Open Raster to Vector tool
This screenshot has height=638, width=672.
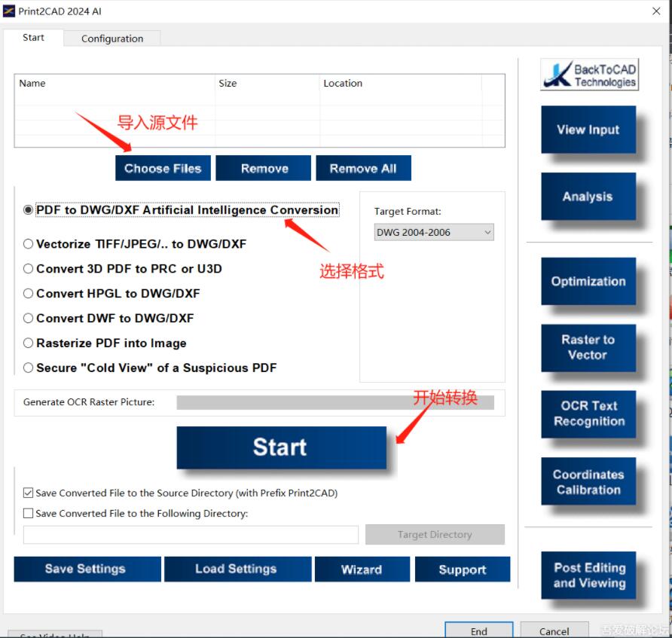(588, 347)
